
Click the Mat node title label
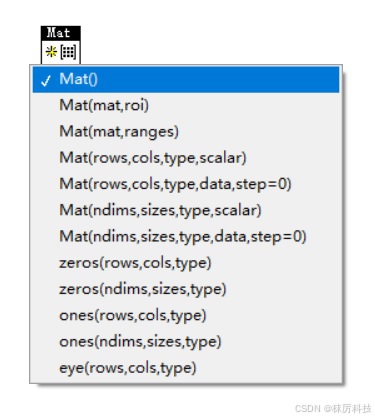click(x=61, y=33)
